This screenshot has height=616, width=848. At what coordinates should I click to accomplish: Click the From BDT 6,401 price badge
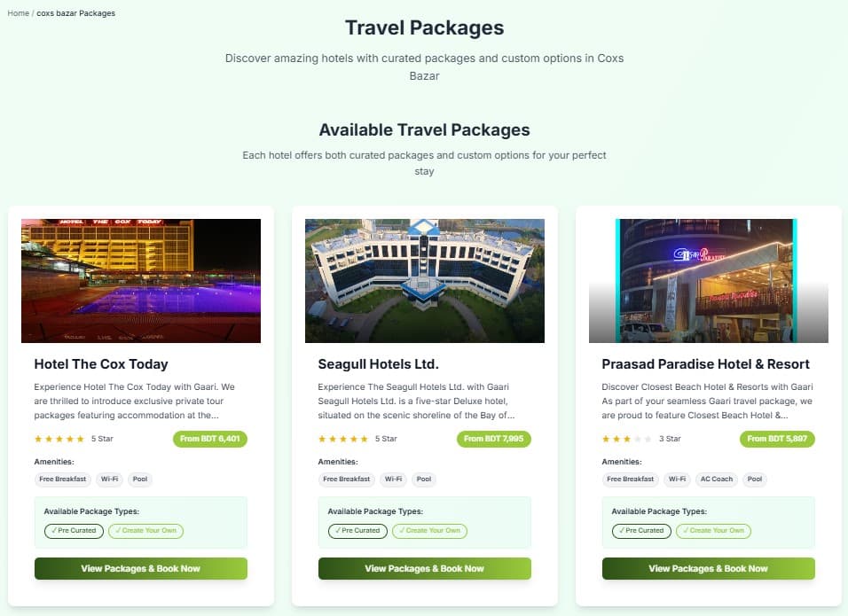(x=210, y=439)
